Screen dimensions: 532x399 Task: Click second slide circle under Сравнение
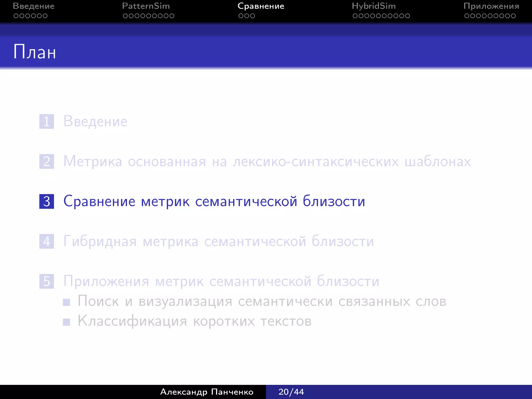pos(247,16)
